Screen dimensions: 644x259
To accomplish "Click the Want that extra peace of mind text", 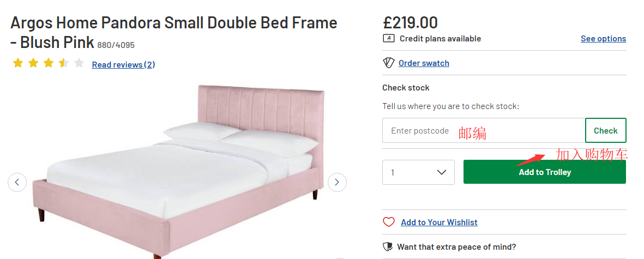I will pos(456,246).
